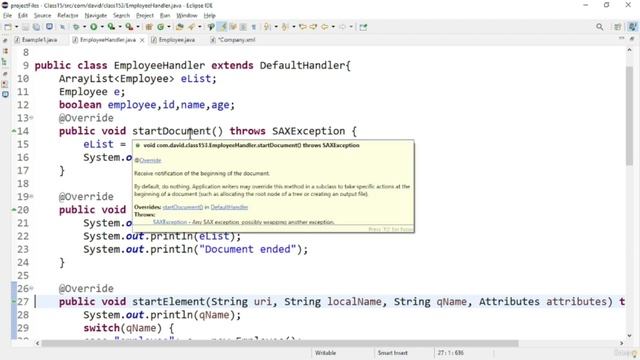
Task: Jump to Last Edit Location
Action: pyautogui.click(x=303, y=27)
